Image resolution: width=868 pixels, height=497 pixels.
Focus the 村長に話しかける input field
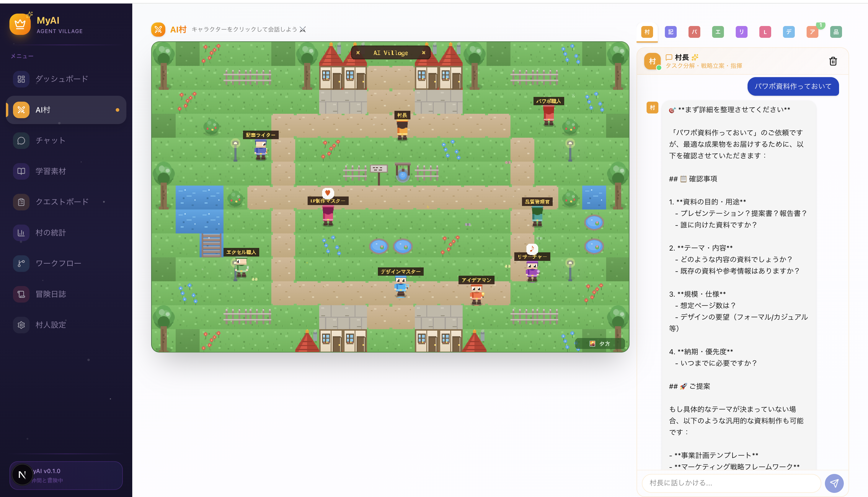click(x=731, y=483)
